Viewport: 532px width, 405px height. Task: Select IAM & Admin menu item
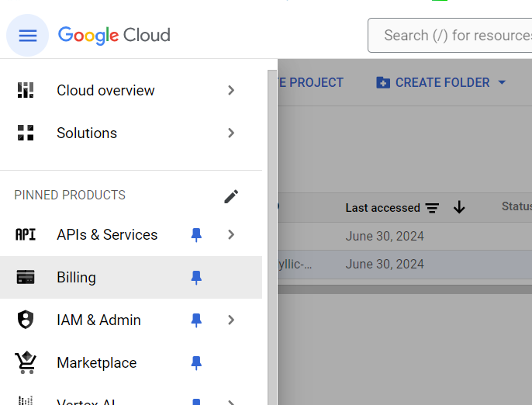[98, 320]
